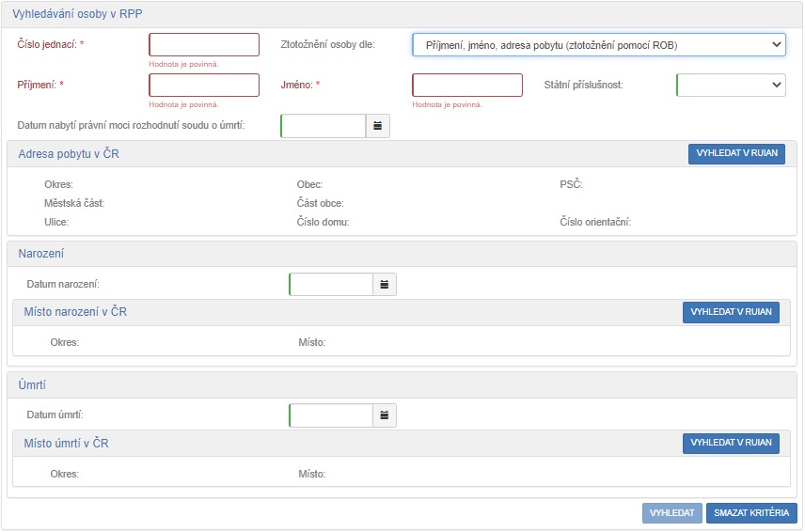Click Vyhledat v RUIAN for Místo narození
Viewport: 805px width, 532px height.
[731, 312]
